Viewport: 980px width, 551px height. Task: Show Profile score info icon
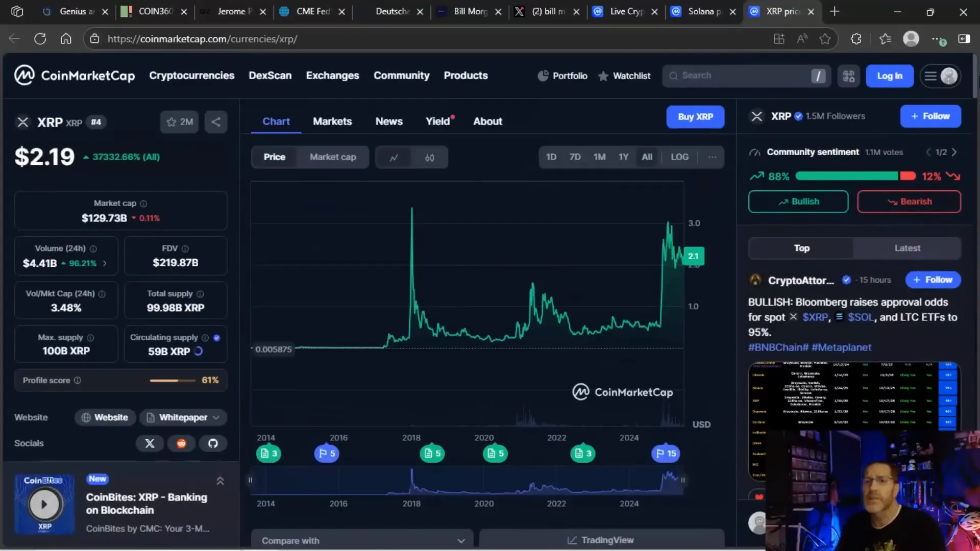78,381
